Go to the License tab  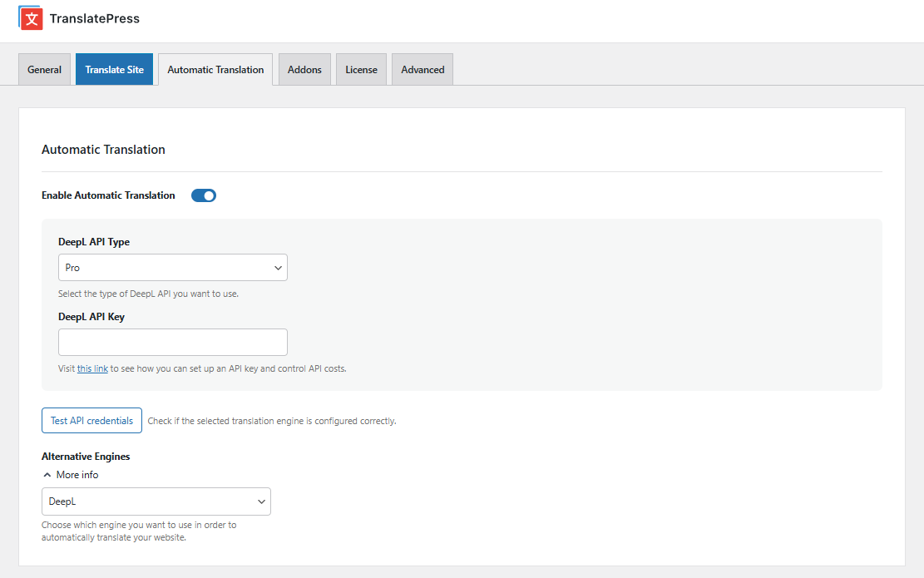tap(361, 70)
